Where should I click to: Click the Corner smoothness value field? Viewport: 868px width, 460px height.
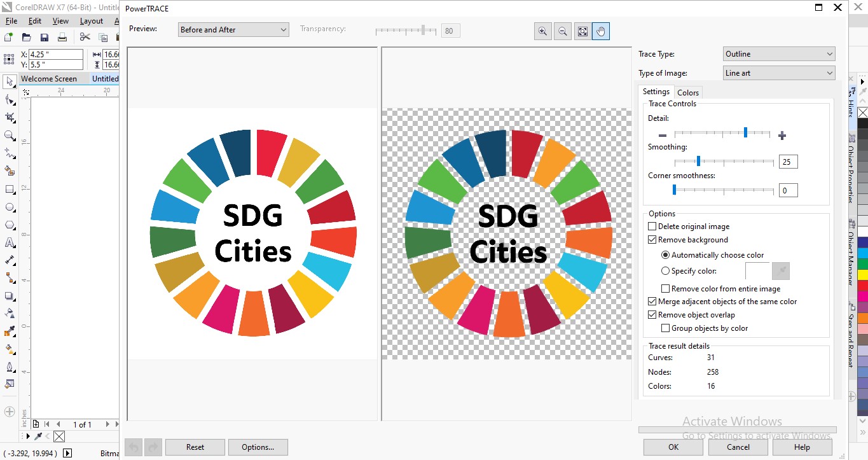tap(789, 190)
